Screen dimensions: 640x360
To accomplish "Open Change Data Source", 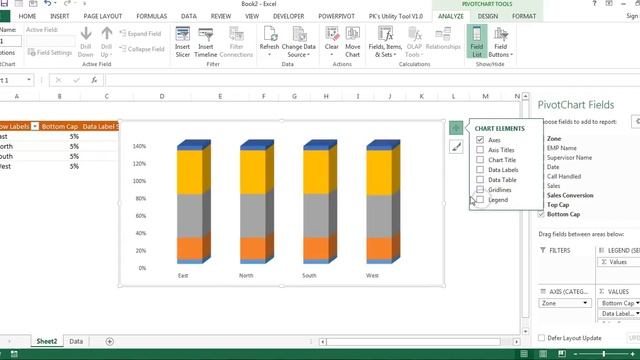I will click(299, 42).
